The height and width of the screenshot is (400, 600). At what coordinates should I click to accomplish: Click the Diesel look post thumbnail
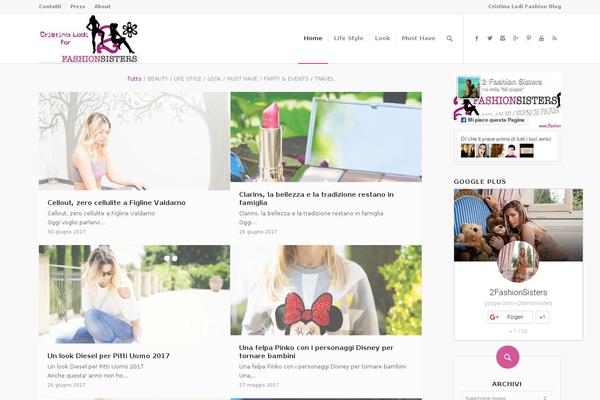(134, 294)
